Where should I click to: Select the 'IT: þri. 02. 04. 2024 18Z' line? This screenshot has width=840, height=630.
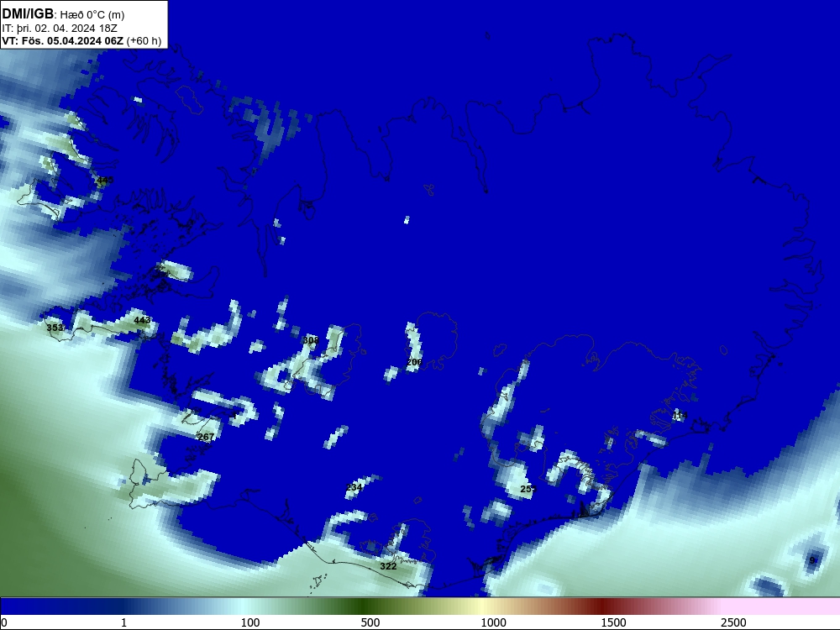click(60, 29)
